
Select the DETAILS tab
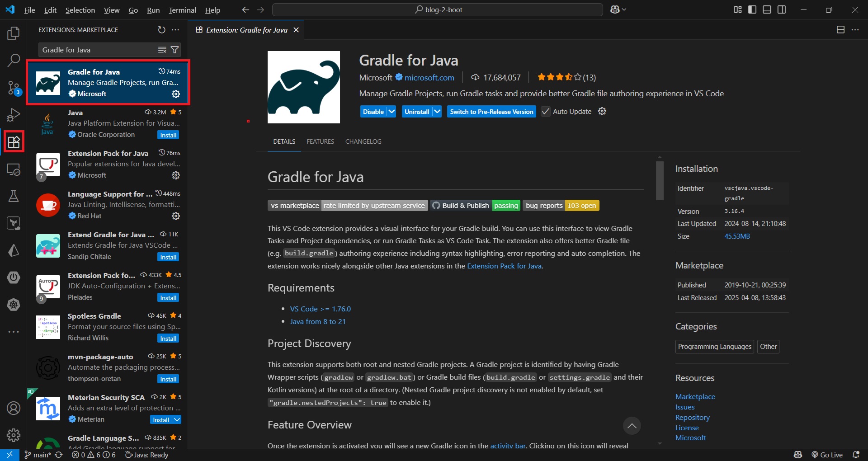(x=284, y=141)
